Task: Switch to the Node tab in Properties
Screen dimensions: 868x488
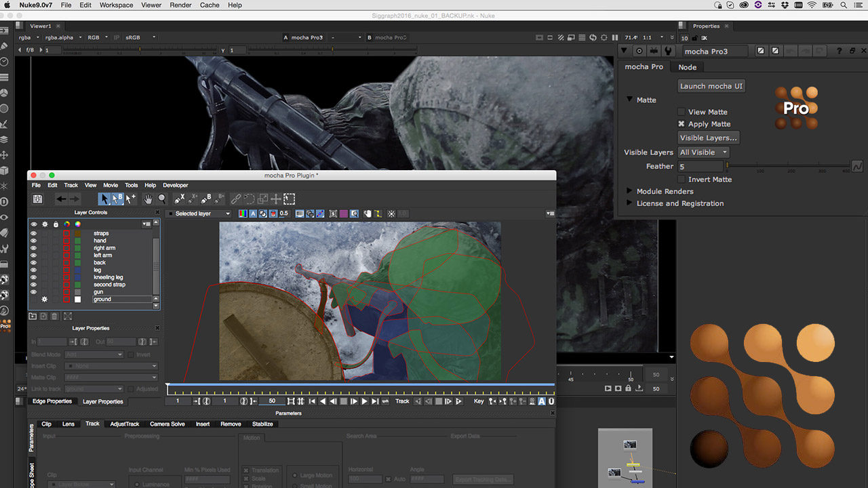Action: click(x=688, y=67)
